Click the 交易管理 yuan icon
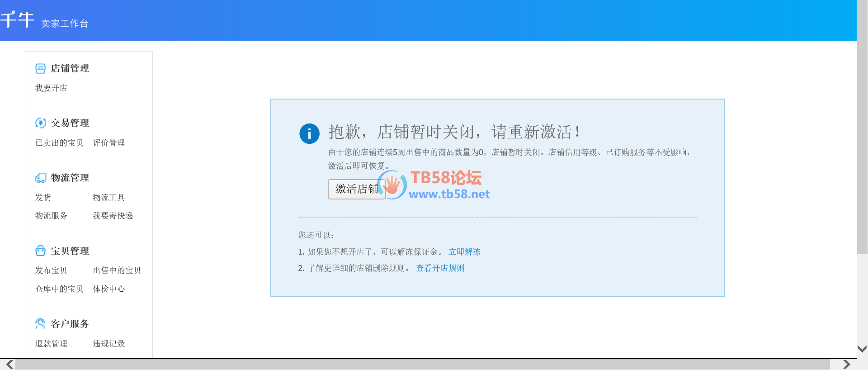The height and width of the screenshot is (370, 868). click(40, 123)
